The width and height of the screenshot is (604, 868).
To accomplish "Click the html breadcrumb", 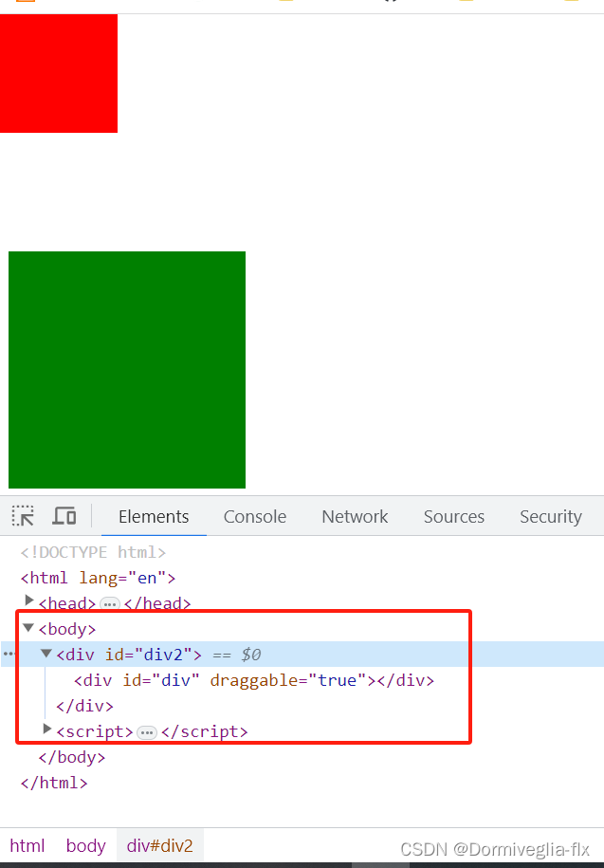I will (x=27, y=846).
